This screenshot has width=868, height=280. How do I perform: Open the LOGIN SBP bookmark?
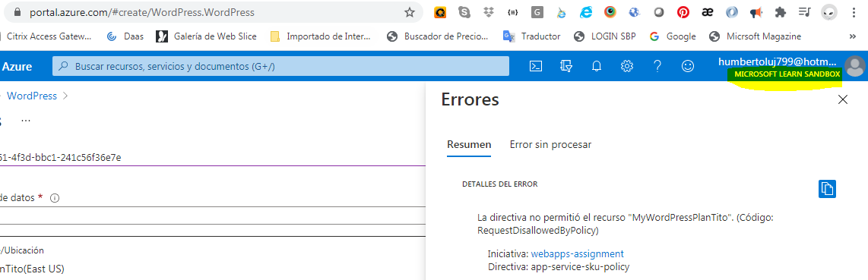point(605,36)
